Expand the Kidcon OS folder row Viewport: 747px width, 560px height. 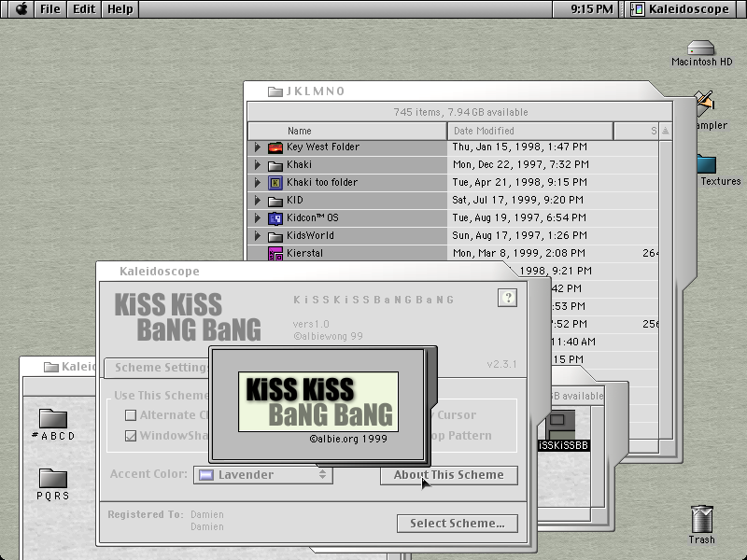tap(258, 218)
